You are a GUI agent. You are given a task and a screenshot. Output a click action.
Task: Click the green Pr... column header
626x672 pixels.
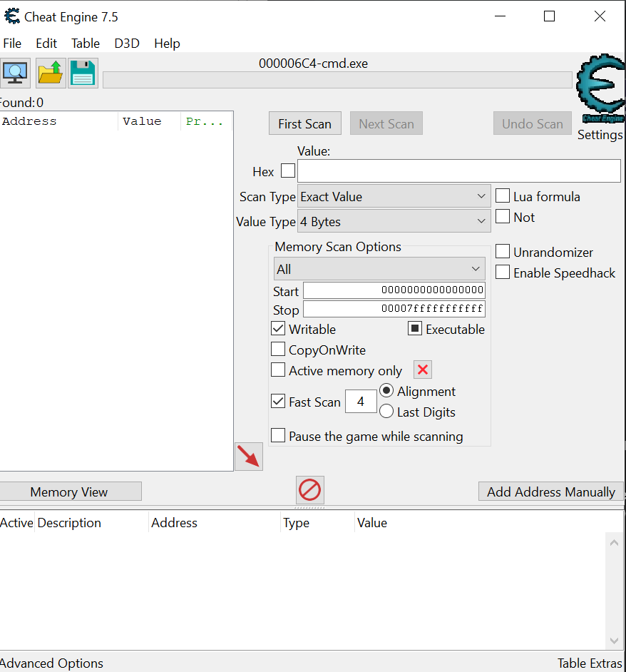click(206, 121)
